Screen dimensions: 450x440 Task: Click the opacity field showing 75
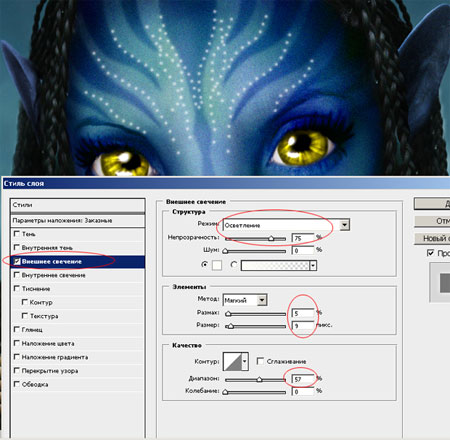pyautogui.click(x=303, y=238)
